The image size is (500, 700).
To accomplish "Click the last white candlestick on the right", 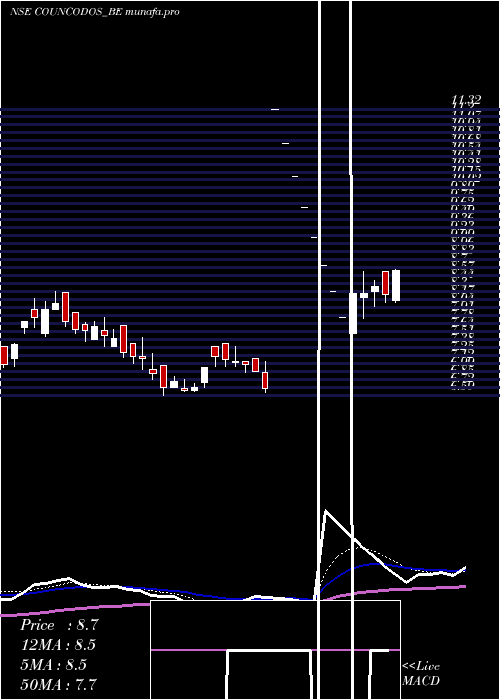I will tap(396, 286).
